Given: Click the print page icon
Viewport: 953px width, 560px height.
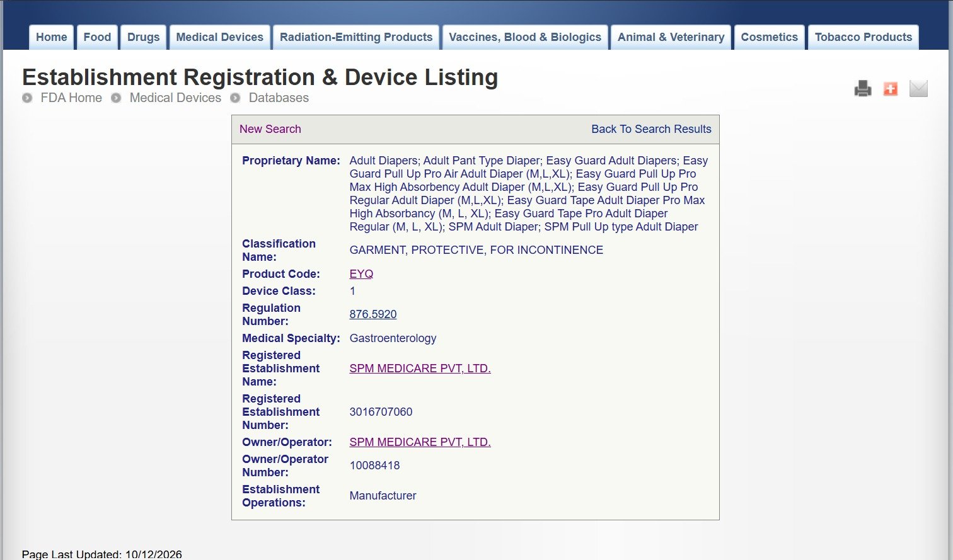Looking at the screenshot, I should pos(862,89).
